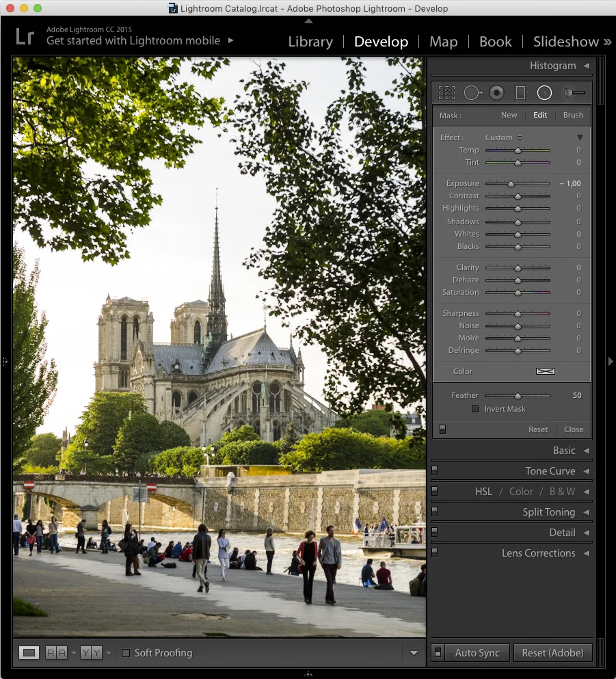Viewport: 616px width, 679px height.
Task: Click the Exposure slider handle
Action: click(x=511, y=184)
